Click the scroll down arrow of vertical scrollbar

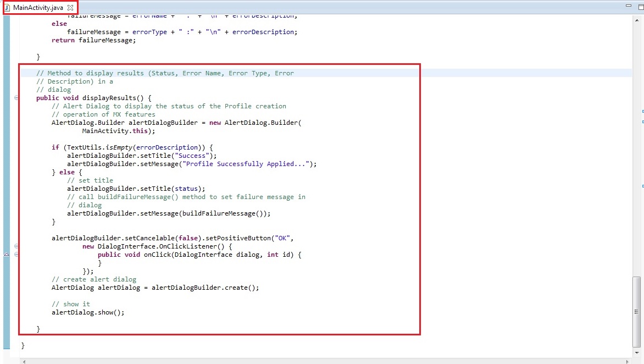coord(636,352)
